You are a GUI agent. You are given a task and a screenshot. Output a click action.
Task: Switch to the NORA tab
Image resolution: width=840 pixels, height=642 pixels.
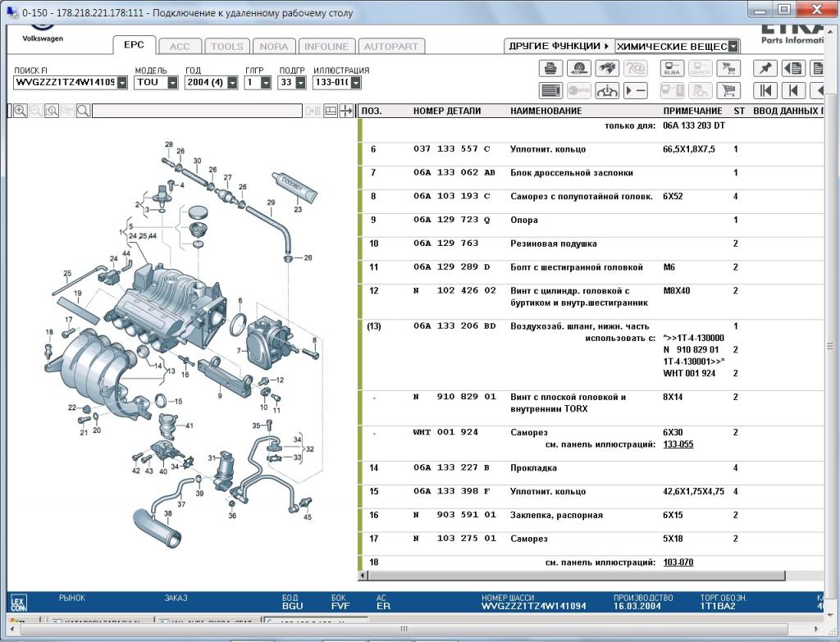(x=274, y=47)
